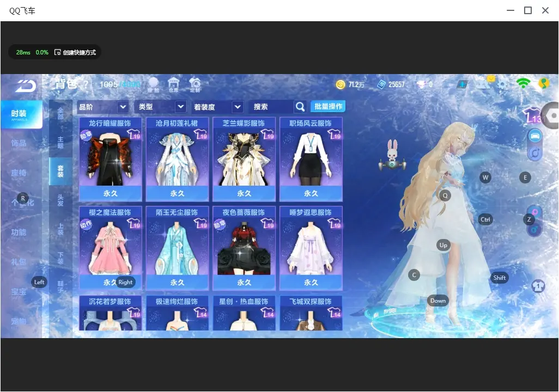Open the 上装 tops subcategory
Viewport: 559px width, 392px height.
tap(60, 229)
